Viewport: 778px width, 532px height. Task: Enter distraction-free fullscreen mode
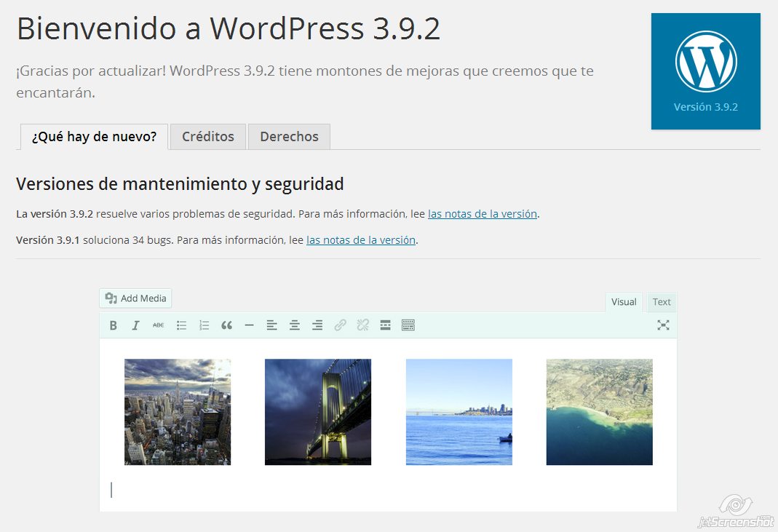click(x=664, y=325)
